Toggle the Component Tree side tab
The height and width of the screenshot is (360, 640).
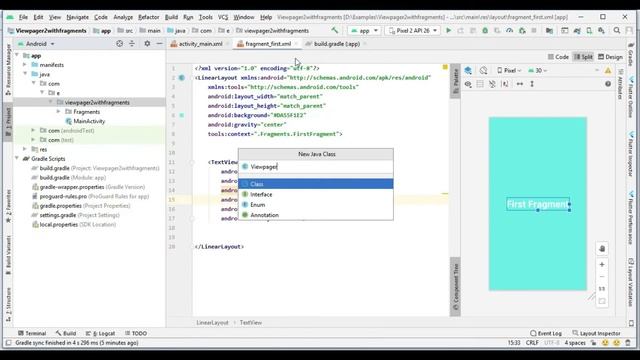click(456, 287)
